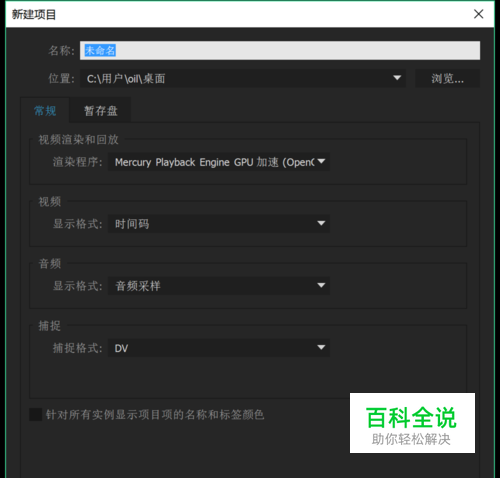Click the 针对所有实例显示项目项的名称和标签颜色 label text

pos(155,415)
